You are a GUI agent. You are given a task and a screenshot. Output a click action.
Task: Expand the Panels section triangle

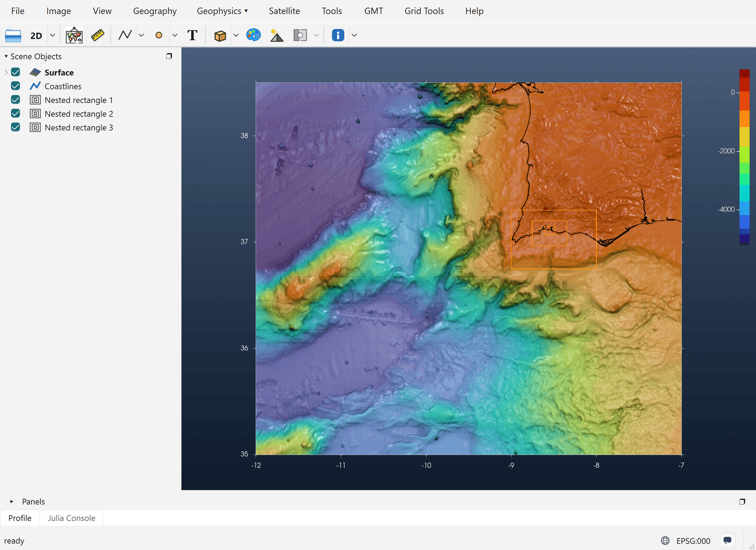pyautogui.click(x=12, y=501)
